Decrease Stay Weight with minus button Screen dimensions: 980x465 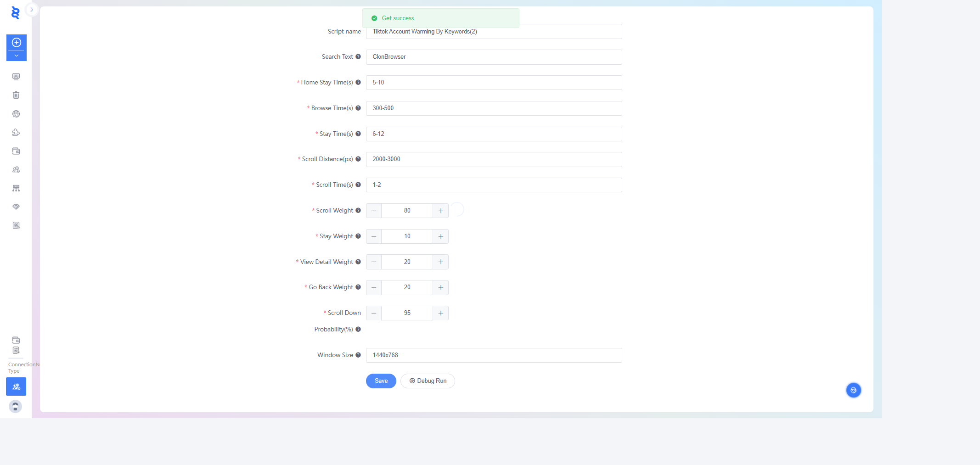click(374, 236)
